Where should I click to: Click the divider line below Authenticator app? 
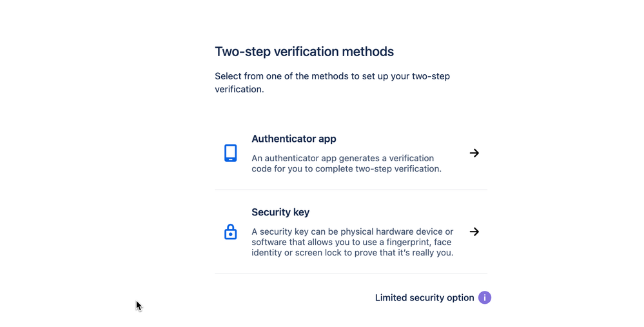351,190
